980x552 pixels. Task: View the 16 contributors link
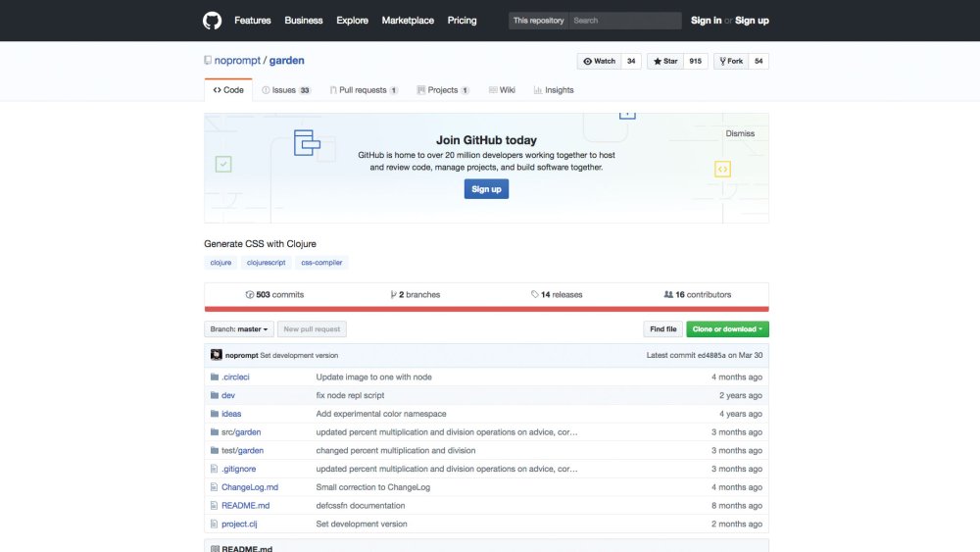(698, 294)
